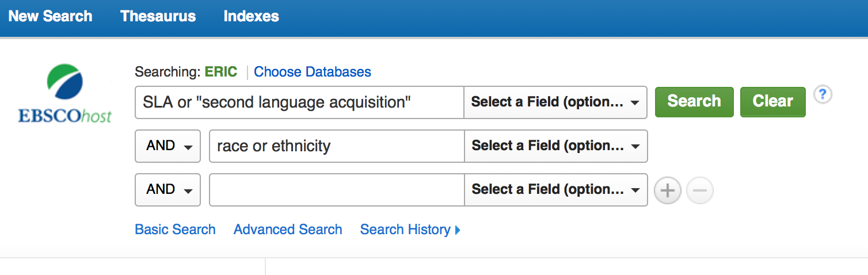This screenshot has height=275, width=868.
Task: Click the empty third search field
Action: pyautogui.click(x=337, y=190)
